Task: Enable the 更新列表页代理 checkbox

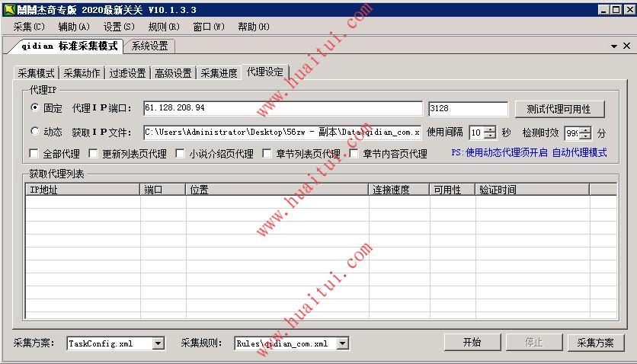Action: 93,153
